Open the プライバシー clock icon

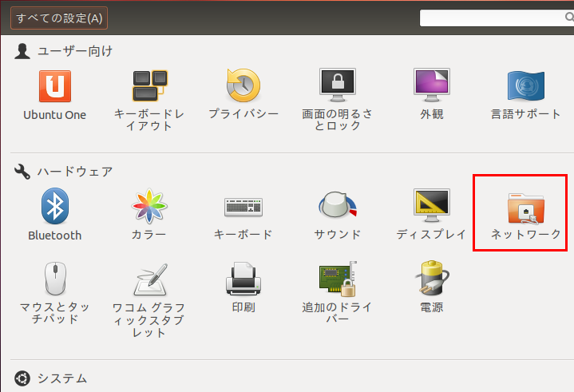point(243,85)
